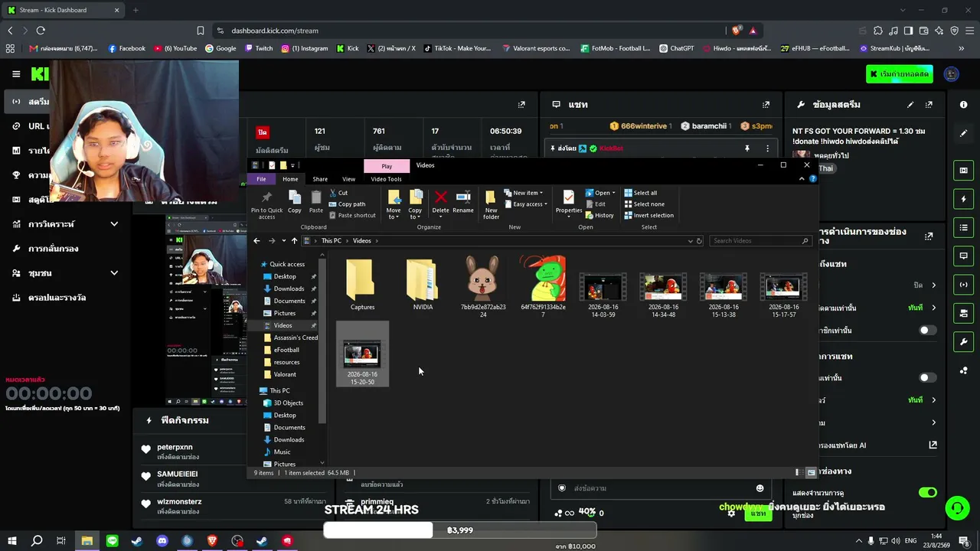This screenshot has height=551, width=980.
Task: Switch to the Home ribbon tab
Action: pos(290,179)
